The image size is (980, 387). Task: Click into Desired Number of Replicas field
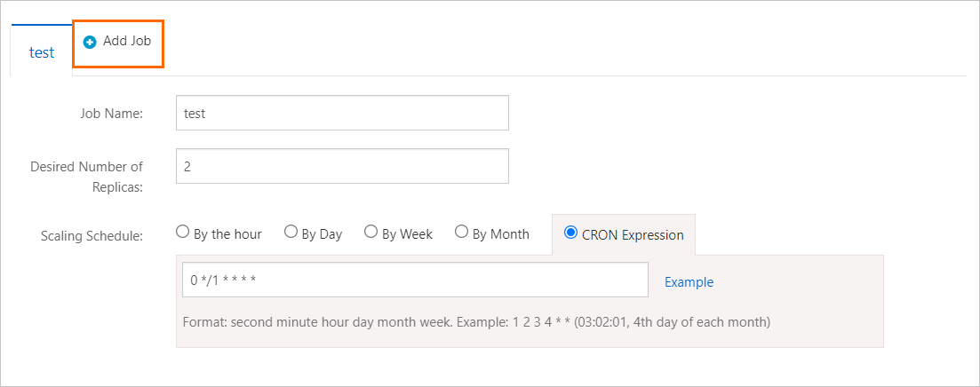point(342,166)
